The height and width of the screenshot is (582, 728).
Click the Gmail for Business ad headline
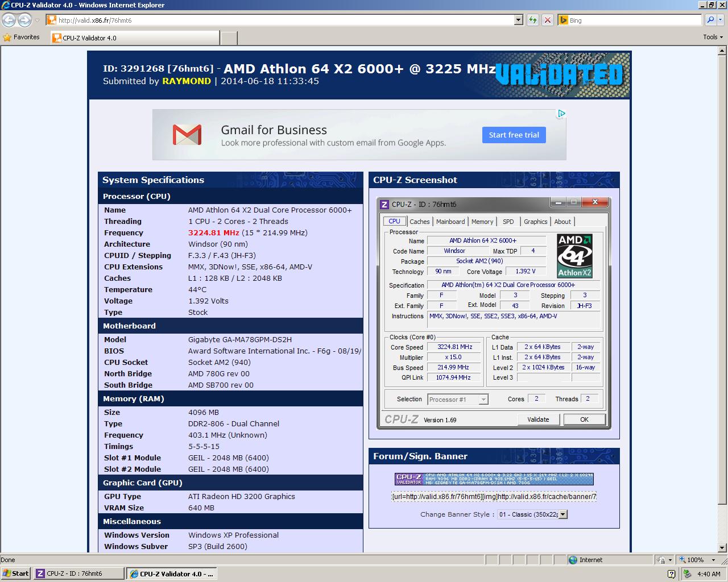coord(274,130)
